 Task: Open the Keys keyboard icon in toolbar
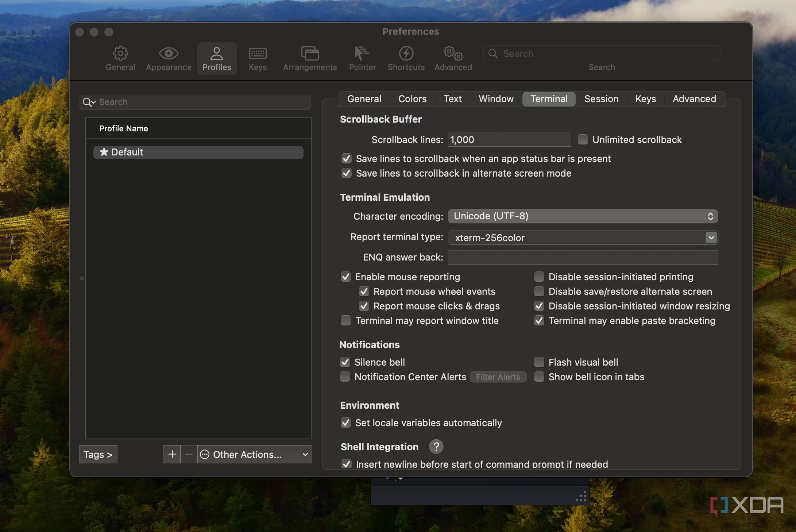click(258, 54)
